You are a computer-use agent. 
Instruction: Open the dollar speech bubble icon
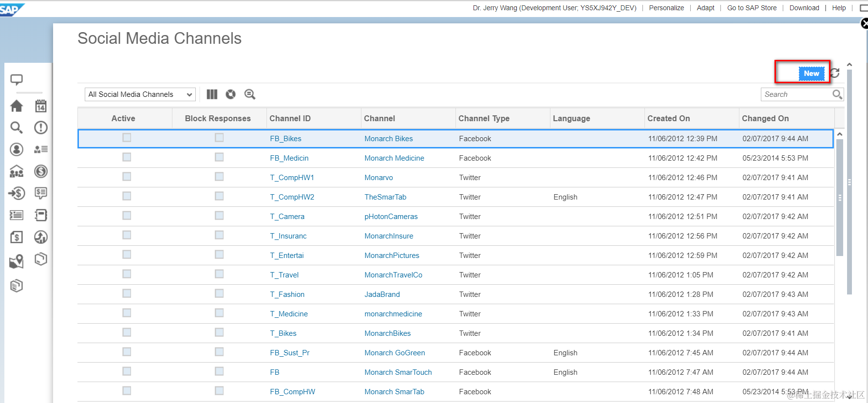pos(41,193)
